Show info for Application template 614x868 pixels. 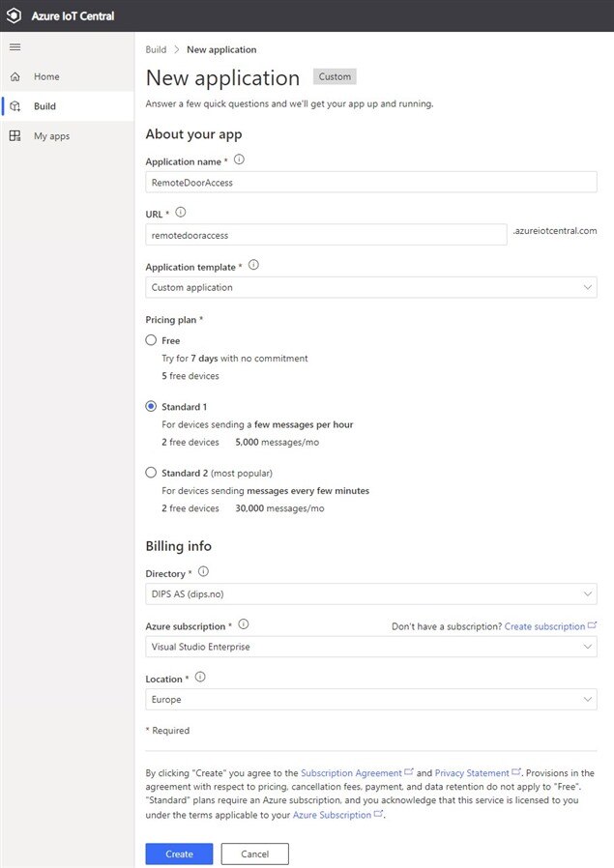(x=254, y=265)
